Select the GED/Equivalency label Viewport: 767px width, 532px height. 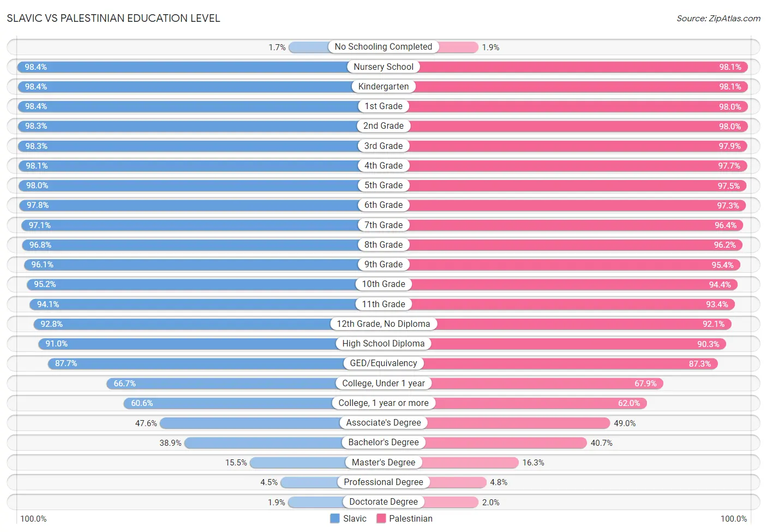point(383,363)
